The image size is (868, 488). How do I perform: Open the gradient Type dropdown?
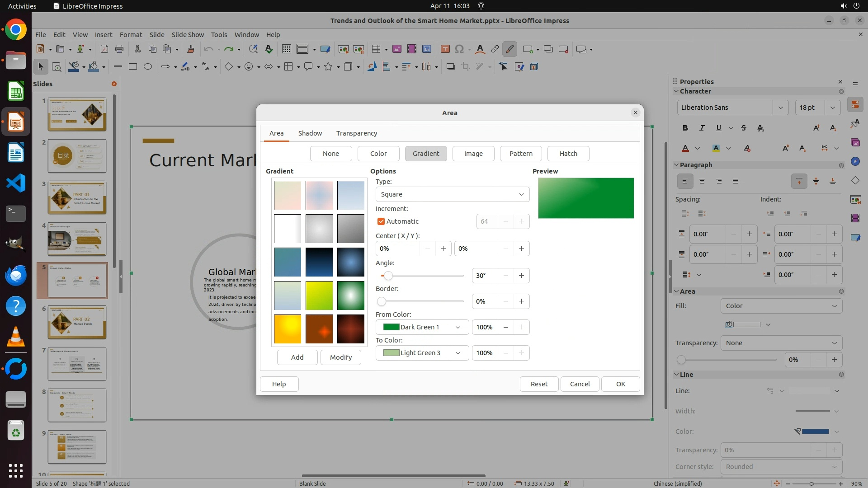click(x=452, y=194)
